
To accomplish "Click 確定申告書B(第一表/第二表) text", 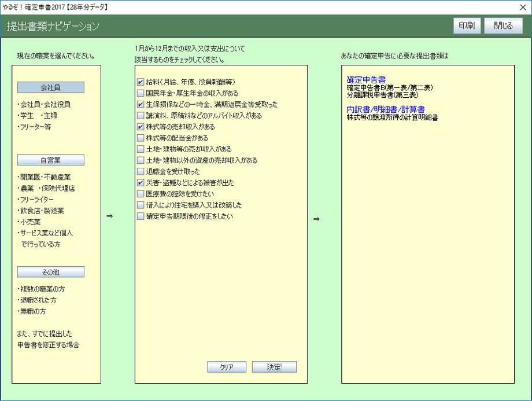I will coord(390,87).
